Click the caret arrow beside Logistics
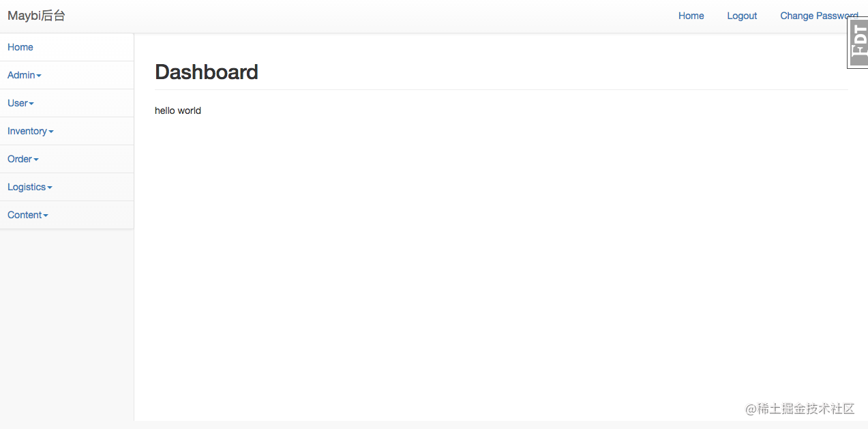The width and height of the screenshot is (868, 429). click(x=50, y=188)
